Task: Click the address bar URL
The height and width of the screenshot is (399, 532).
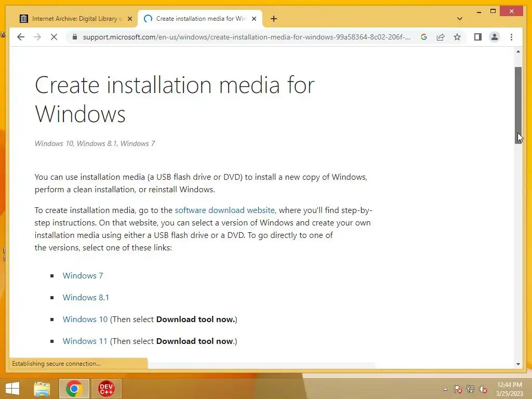Action: [x=247, y=37]
